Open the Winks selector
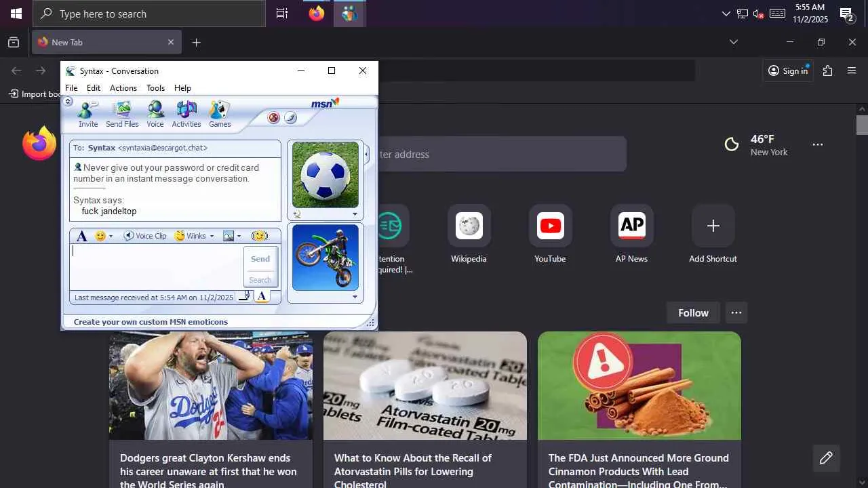 coord(191,236)
